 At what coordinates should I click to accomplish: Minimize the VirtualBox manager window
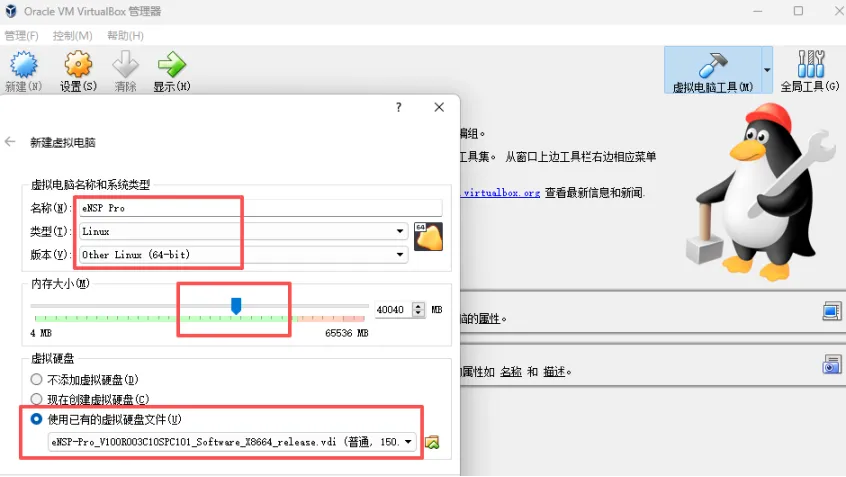[758, 11]
